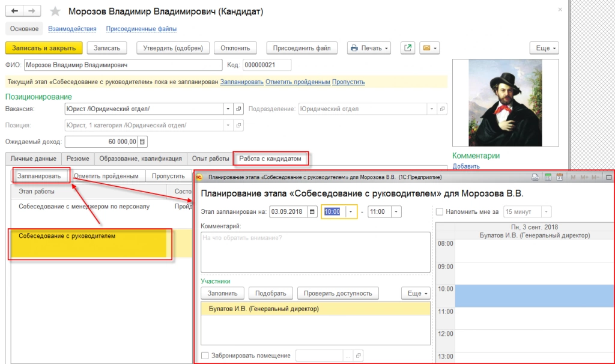Click the M memory button in planning title bar
Screen dimensions: 615x364
573,177
